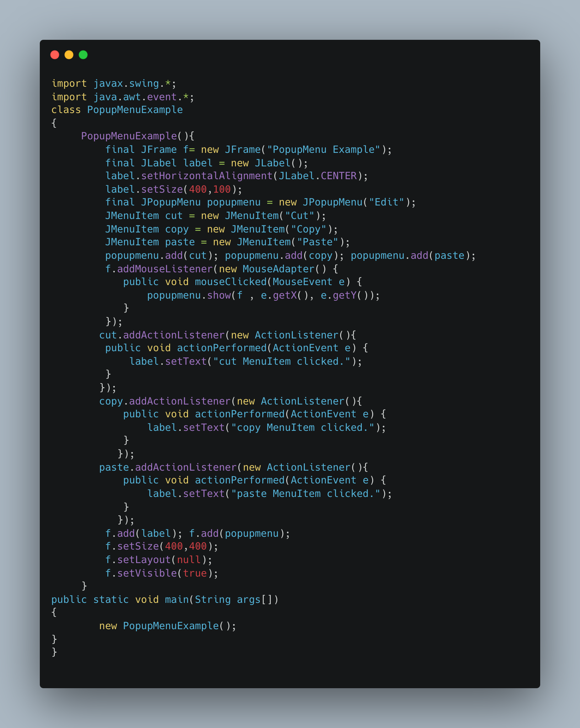Click the yellow minimize window dot
The height and width of the screenshot is (728, 580).
pos(69,55)
